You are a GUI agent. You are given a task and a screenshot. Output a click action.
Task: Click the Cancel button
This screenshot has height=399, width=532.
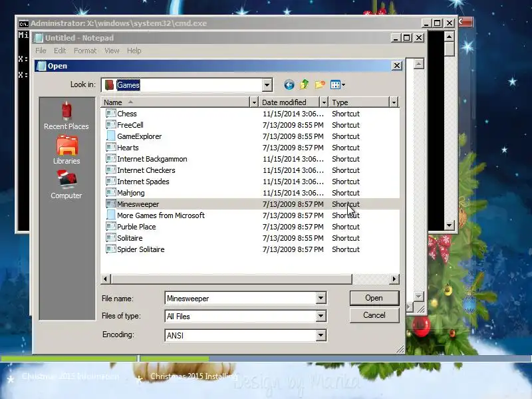[374, 315]
